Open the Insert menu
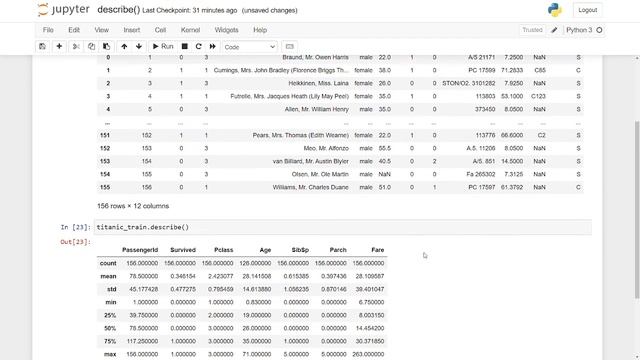 pyautogui.click(x=132, y=30)
